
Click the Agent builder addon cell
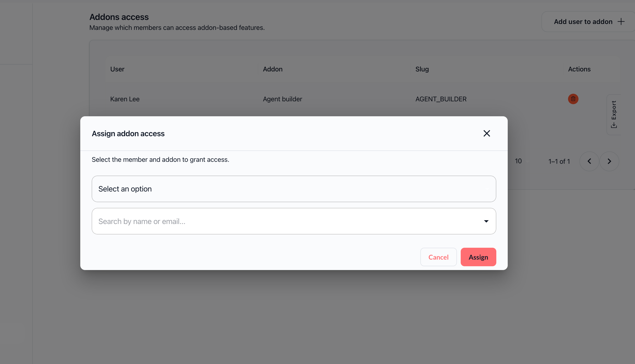pos(282,99)
